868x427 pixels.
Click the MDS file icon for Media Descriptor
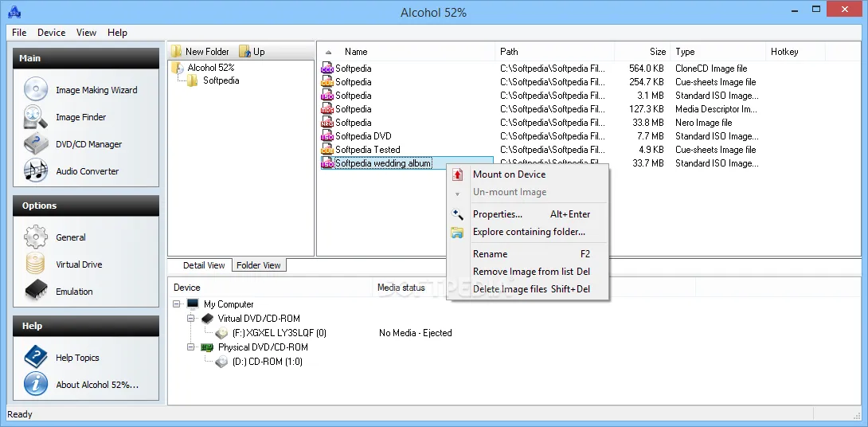tap(327, 109)
